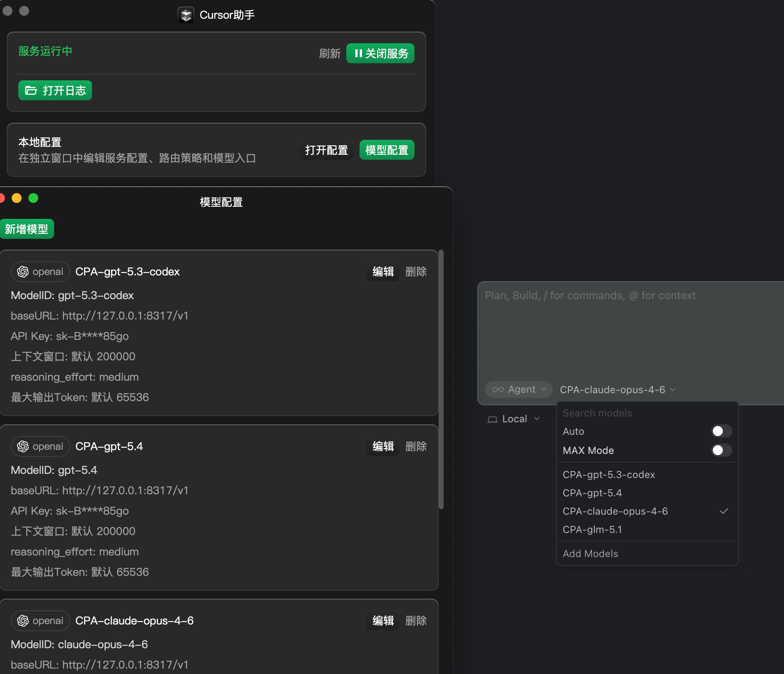Screen dimensions: 784x674
Task: Collapse the CPA-claude-opus-4-6 model selector
Action: [x=618, y=389]
